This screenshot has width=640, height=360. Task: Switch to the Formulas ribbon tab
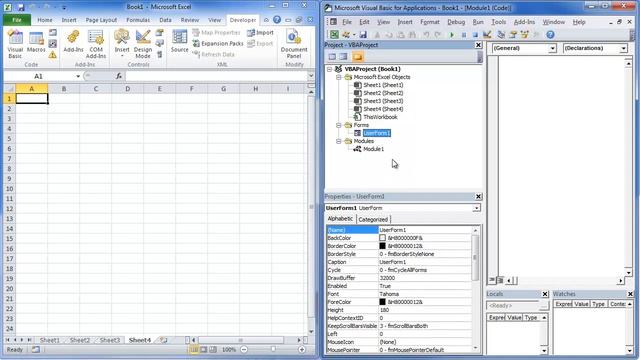(138, 20)
